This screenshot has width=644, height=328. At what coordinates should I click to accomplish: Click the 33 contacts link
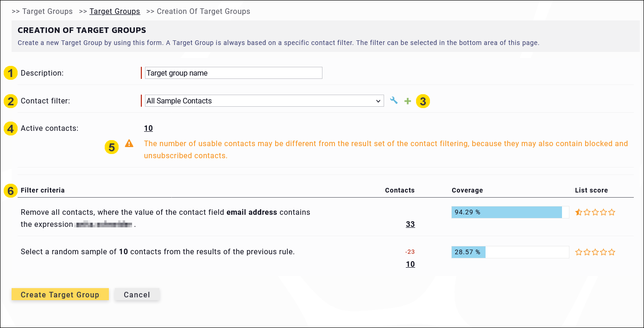[410, 225]
